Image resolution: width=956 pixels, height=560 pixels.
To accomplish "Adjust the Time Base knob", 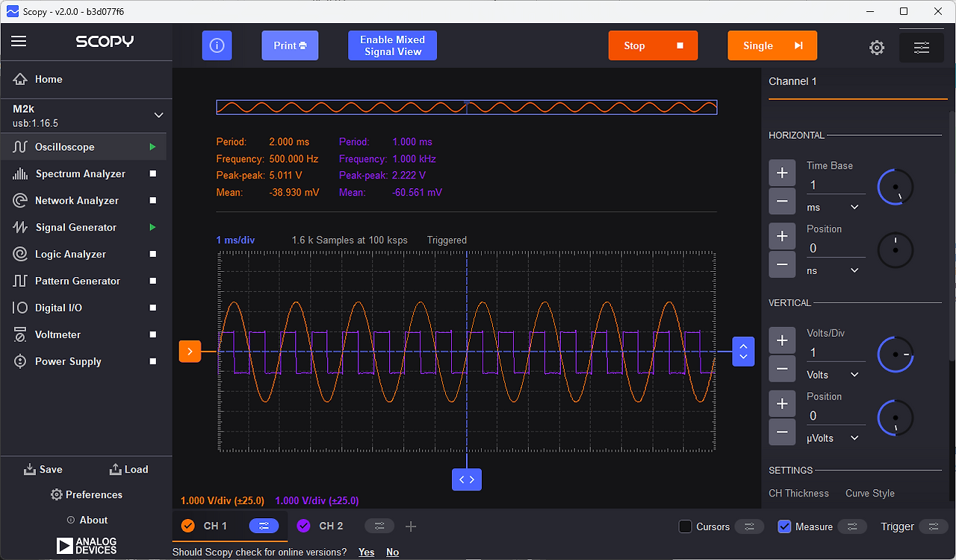I will click(896, 187).
